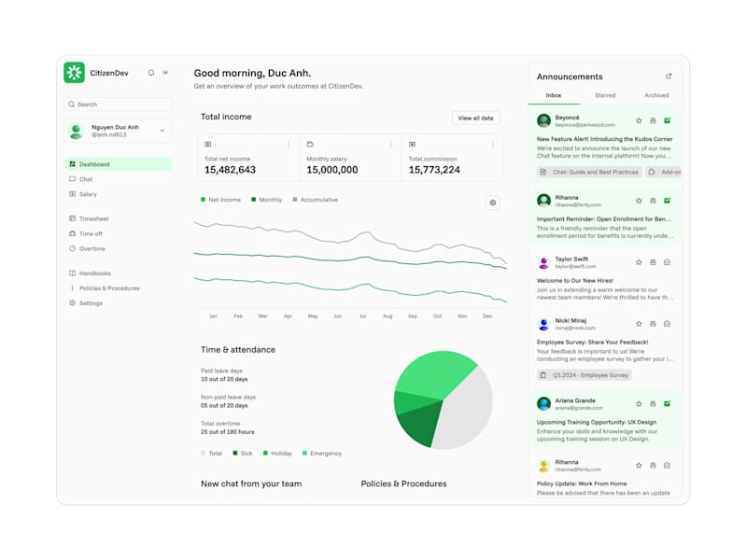
Task: Toggle the Monthly chart legend
Action: (x=267, y=200)
